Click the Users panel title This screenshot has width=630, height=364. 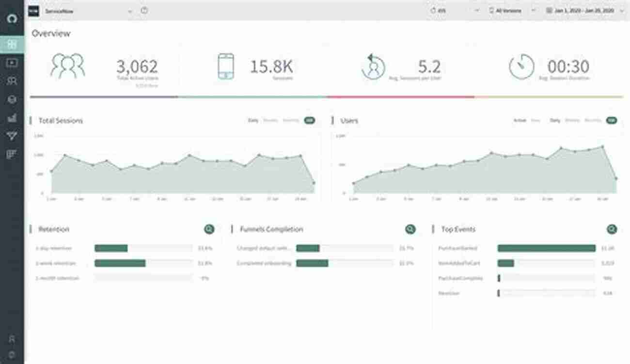pos(349,121)
